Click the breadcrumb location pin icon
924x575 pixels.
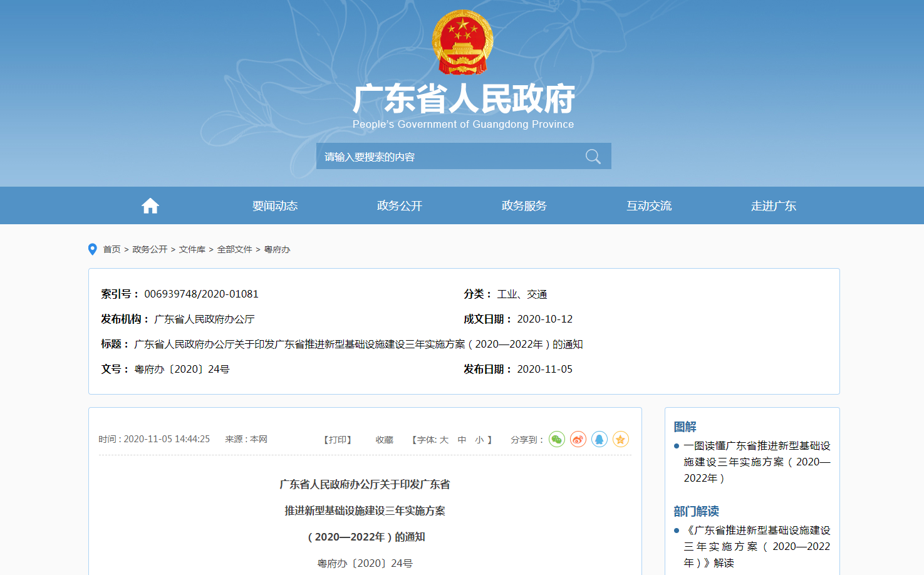93,249
